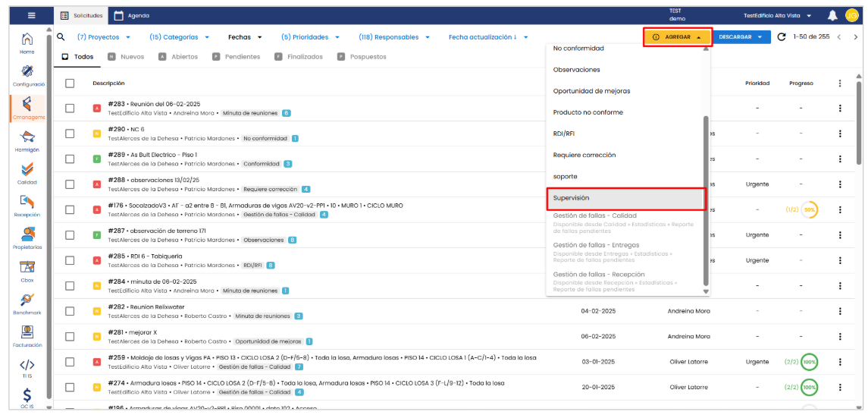Click the notifications bell icon
868x415 pixels.
832,16
